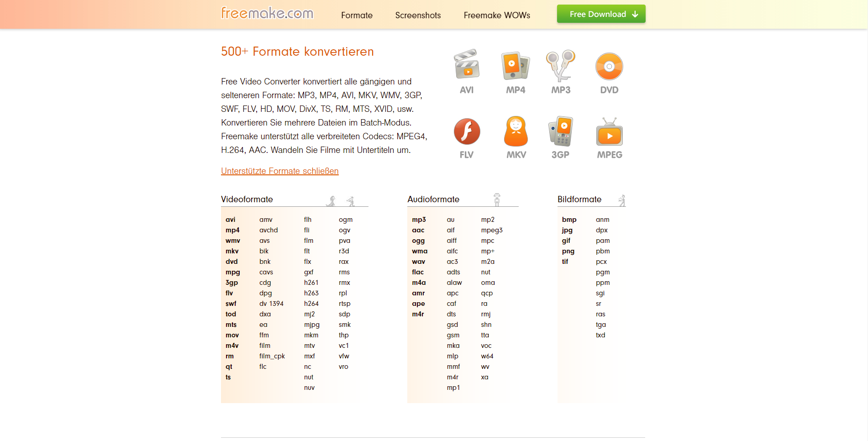Image resolution: width=868 pixels, height=441 pixels.
Task: Click the 'gif' image format entry
Action: tap(566, 241)
